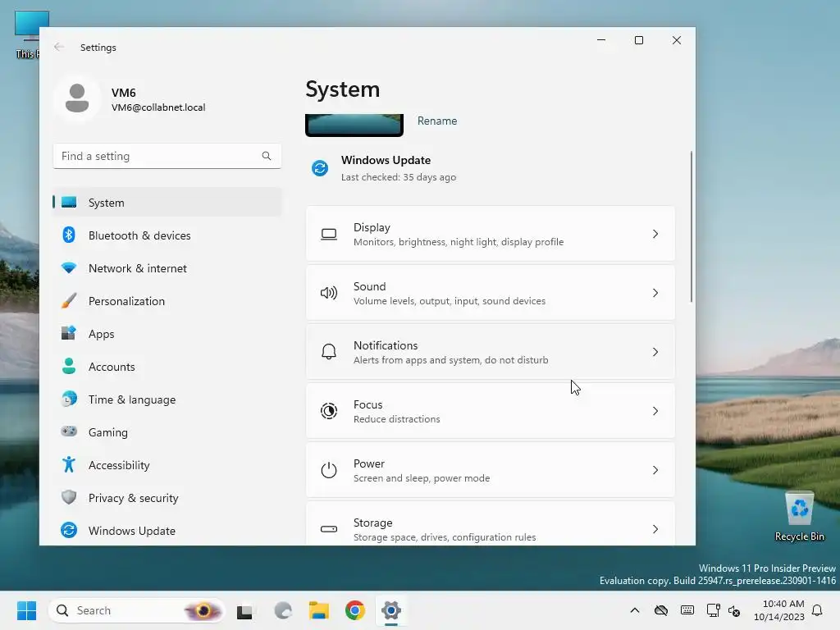Select System in the sidebar
The width and height of the screenshot is (840, 630).
click(167, 203)
